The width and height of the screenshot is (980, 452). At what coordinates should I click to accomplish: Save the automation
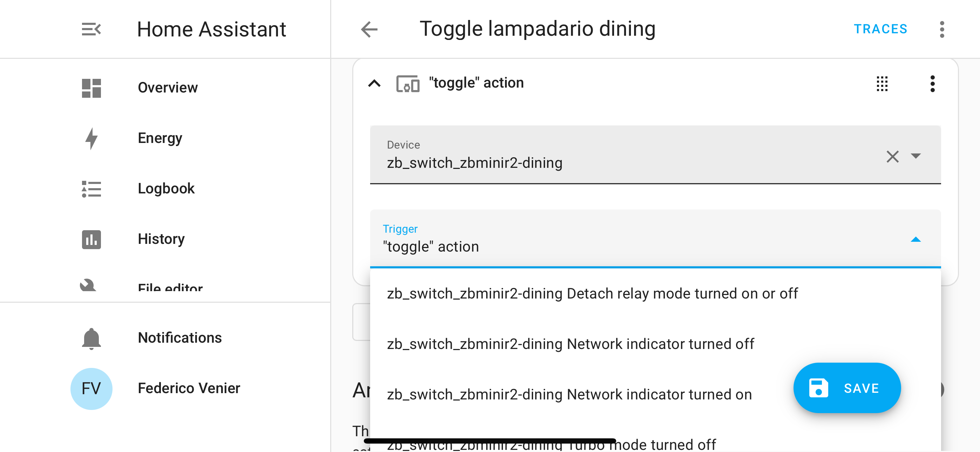[847, 388]
